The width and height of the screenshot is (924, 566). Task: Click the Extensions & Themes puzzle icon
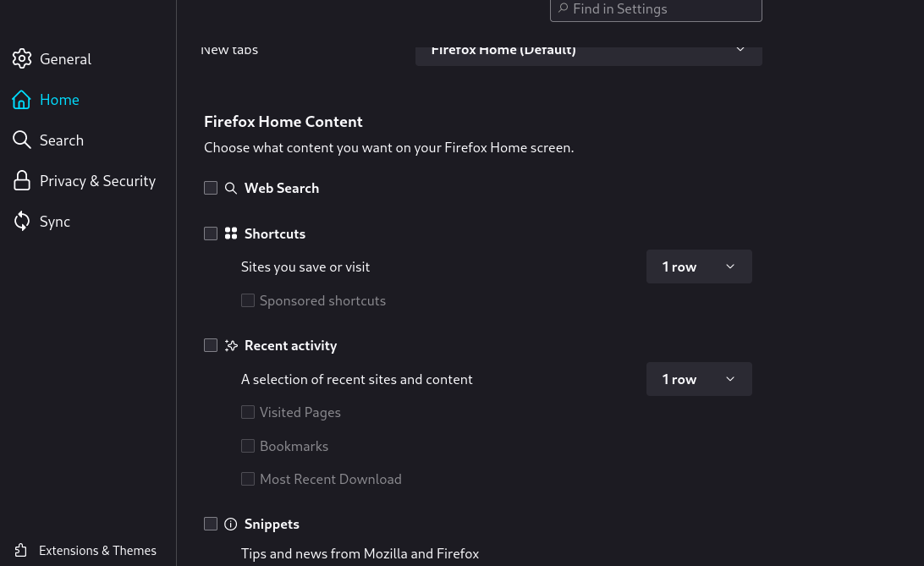[x=22, y=551]
